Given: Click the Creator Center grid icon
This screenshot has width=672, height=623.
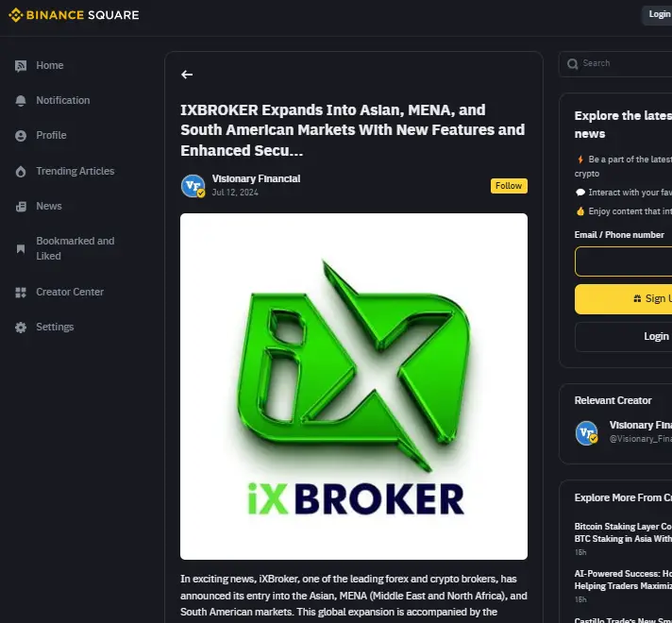Looking at the screenshot, I should click(x=21, y=293).
